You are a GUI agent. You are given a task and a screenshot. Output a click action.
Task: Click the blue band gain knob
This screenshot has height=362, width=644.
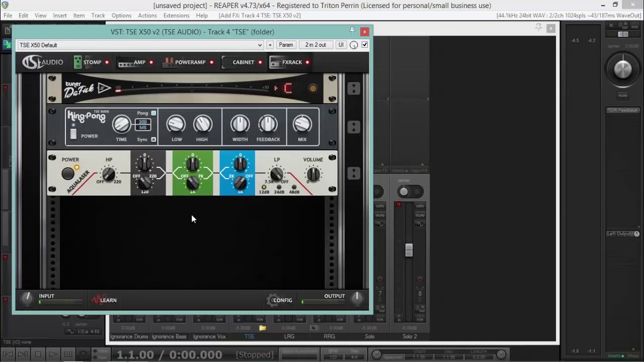(x=240, y=164)
